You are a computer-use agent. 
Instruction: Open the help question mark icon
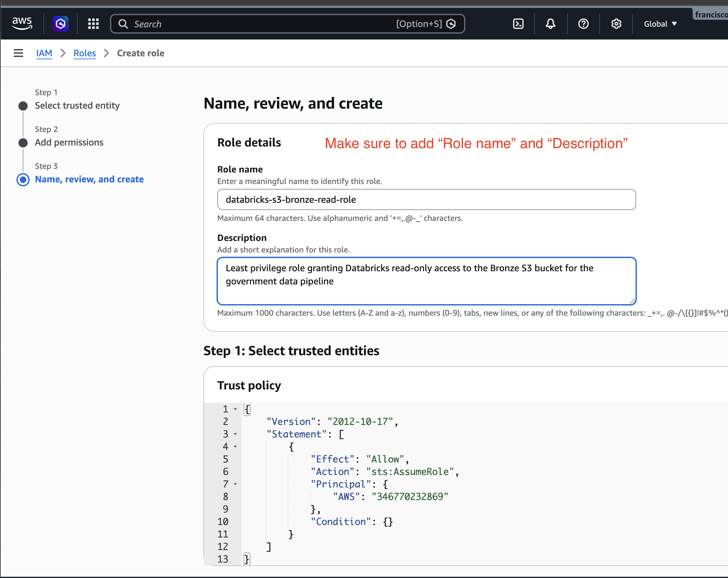tap(583, 24)
